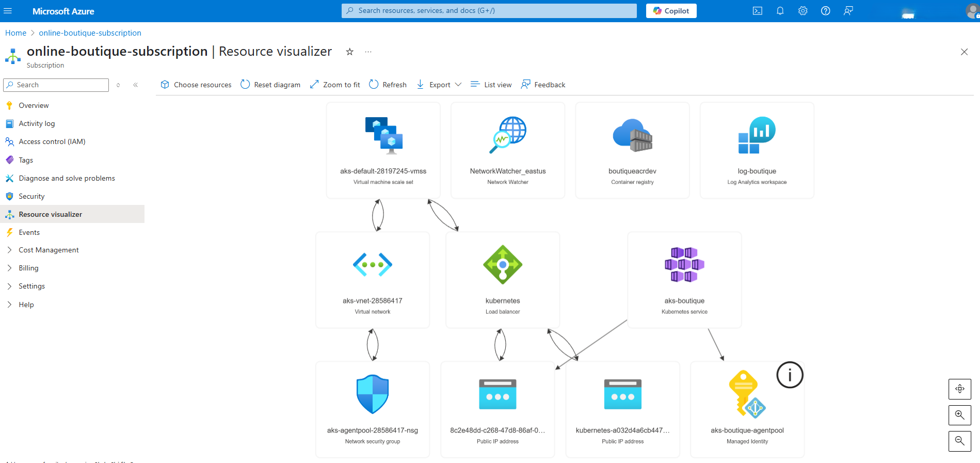Image resolution: width=980 pixels, height=463 pixels.
Task: Click the info icon on aks-boutique-agentpool
Action: tap(790, 375)
